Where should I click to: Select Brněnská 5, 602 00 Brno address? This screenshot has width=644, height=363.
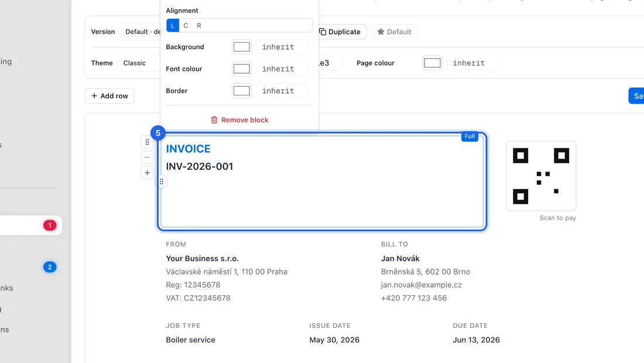click(x=426, y=272)
